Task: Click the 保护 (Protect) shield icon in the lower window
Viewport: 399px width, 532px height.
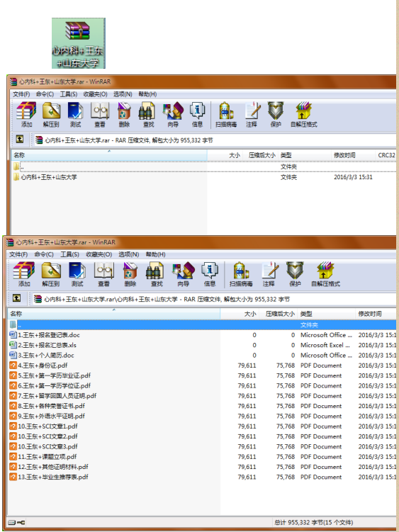Action: [295, 274]
